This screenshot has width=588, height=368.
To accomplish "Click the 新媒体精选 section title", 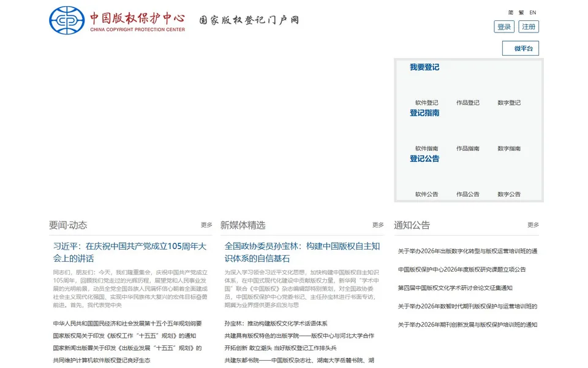I will click(x=243, y=225).
